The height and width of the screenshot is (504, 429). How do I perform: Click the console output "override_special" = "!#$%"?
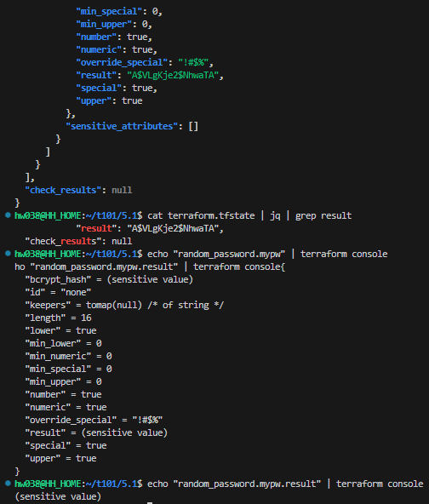[x=94, y=420]
